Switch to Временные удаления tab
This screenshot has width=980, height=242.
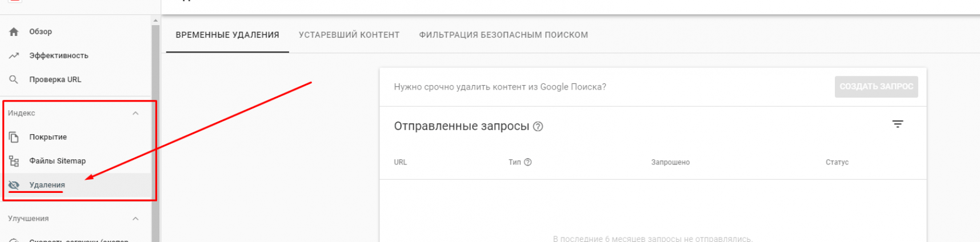point(227,35)
